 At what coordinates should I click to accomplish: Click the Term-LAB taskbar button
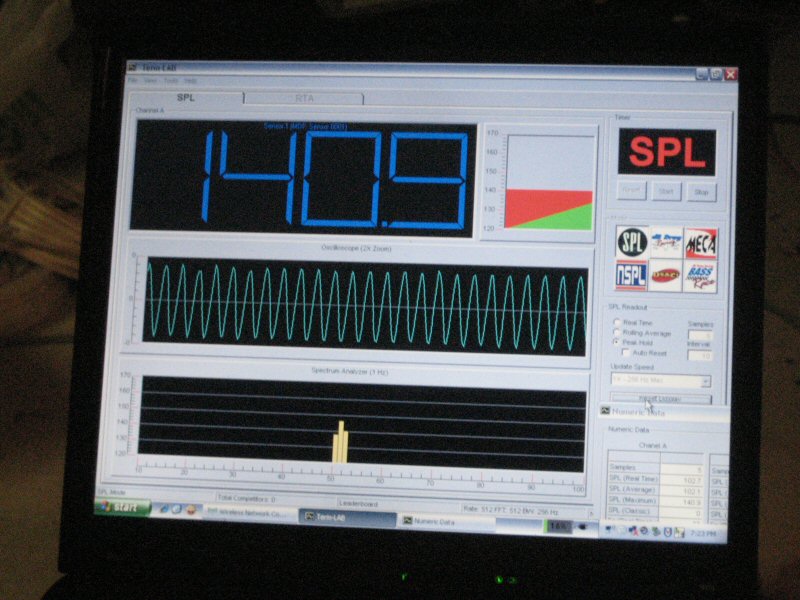coord(347,517)
